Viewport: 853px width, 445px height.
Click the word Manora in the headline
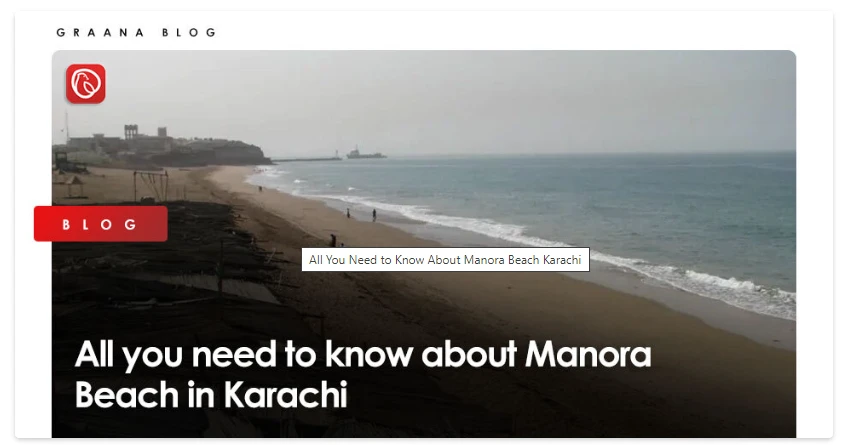click(x=588, y=354)
